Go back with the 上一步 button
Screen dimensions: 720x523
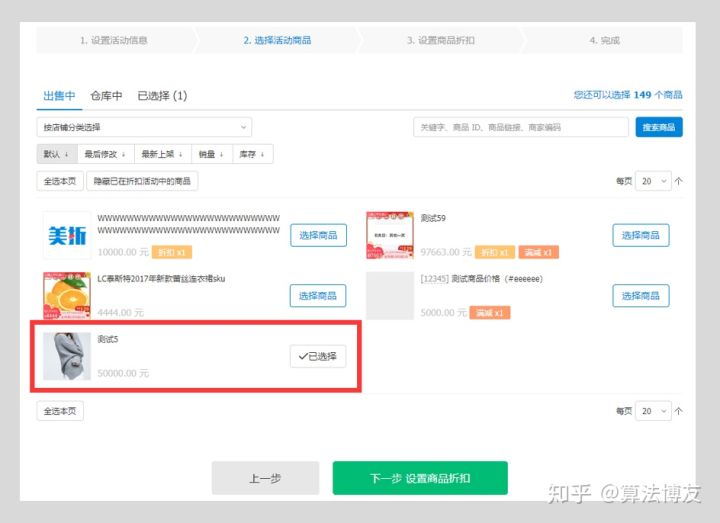tap(265, 478)
